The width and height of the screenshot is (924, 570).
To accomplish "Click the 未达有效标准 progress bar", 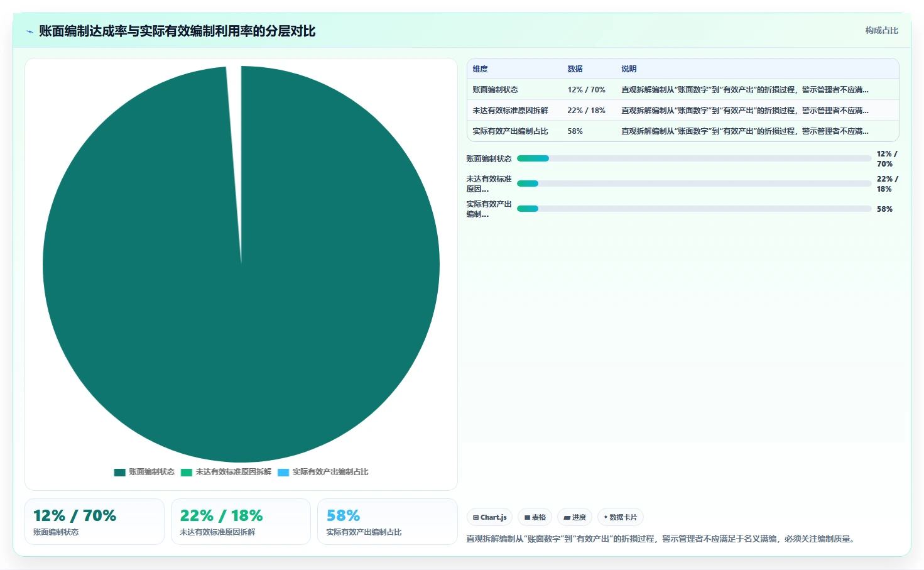I will [694, 184].
